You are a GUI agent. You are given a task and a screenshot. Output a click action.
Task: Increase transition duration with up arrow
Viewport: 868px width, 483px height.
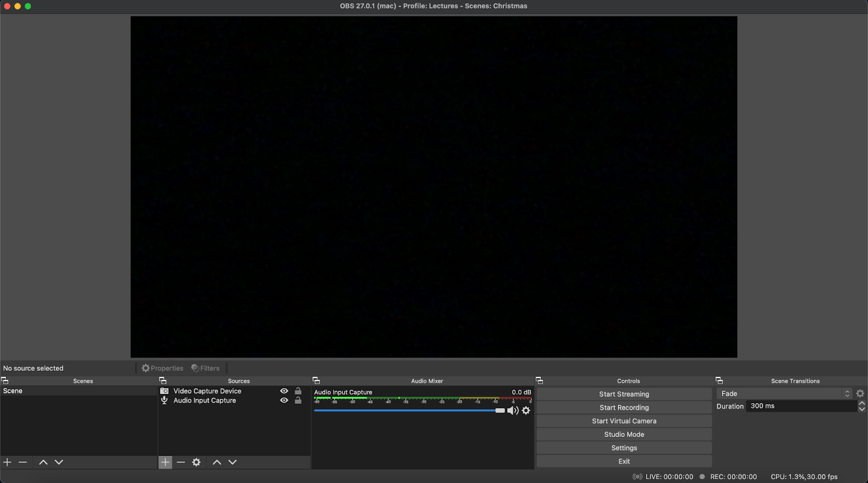point(862,403)
